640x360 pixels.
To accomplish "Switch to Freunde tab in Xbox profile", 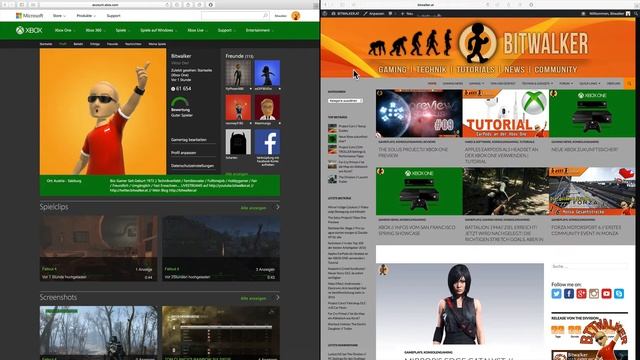I will 112,44.
